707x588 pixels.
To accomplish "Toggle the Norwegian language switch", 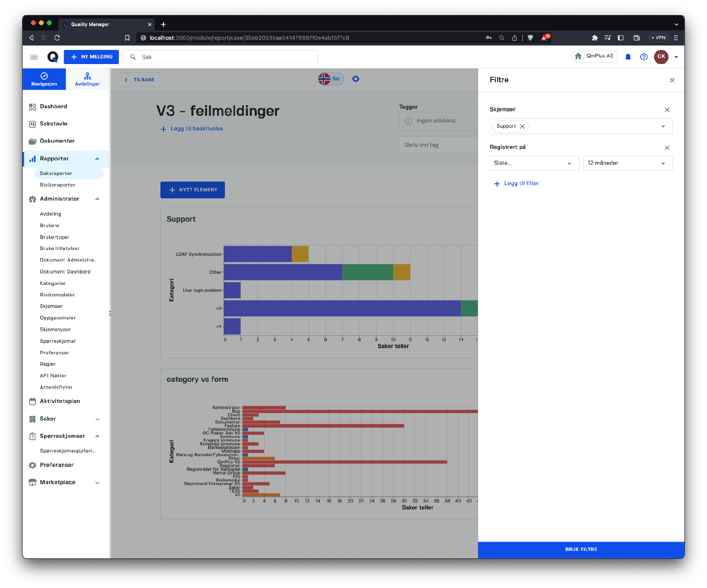I will pos(331,79).
